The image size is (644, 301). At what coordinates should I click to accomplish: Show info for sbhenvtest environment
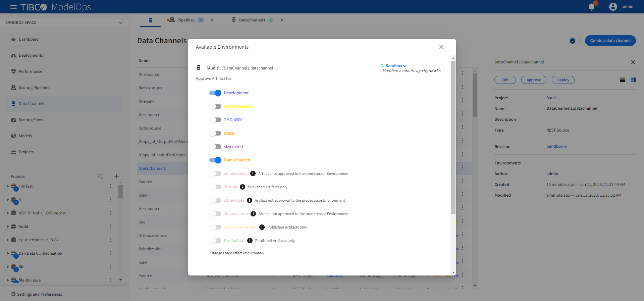[x=250, y=200]
